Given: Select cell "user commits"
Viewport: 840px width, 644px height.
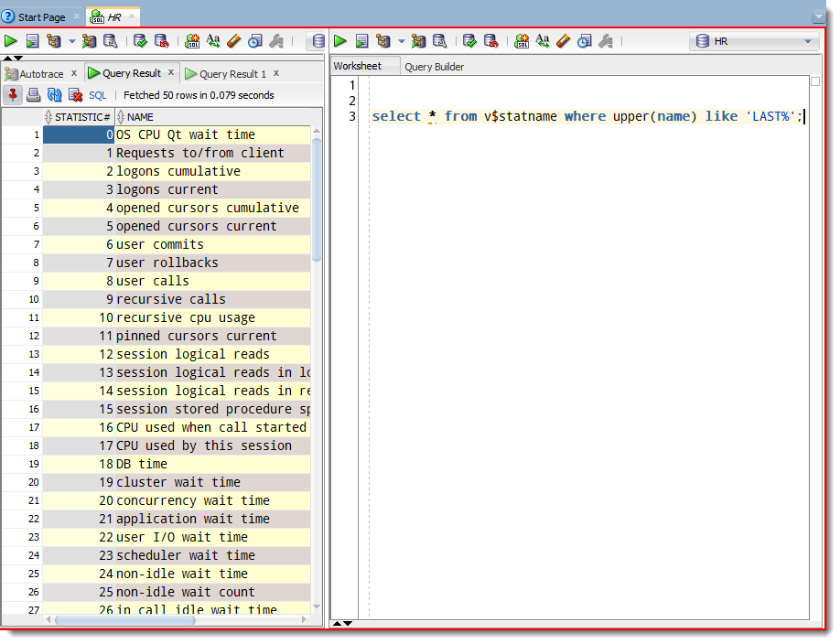Looking at the screenshot, I should click(x=212, y=244).
